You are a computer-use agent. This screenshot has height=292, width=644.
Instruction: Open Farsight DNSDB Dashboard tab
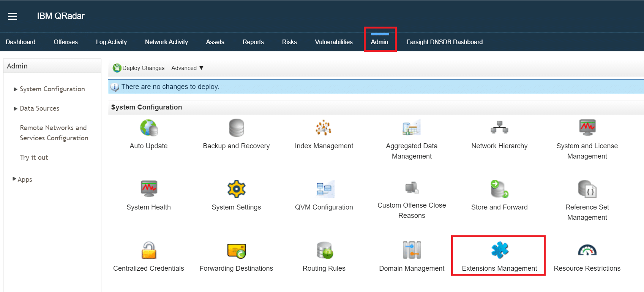click(445, 42)
